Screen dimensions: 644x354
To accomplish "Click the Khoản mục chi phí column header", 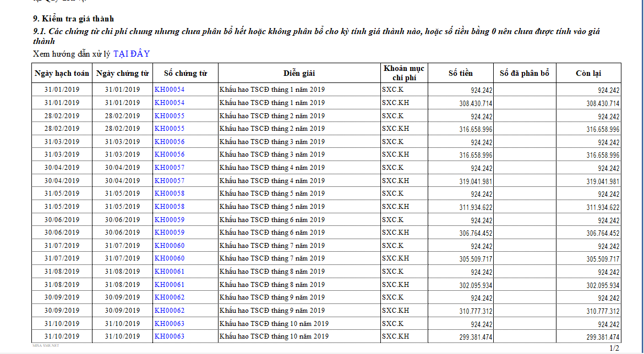I will point(403,73).
